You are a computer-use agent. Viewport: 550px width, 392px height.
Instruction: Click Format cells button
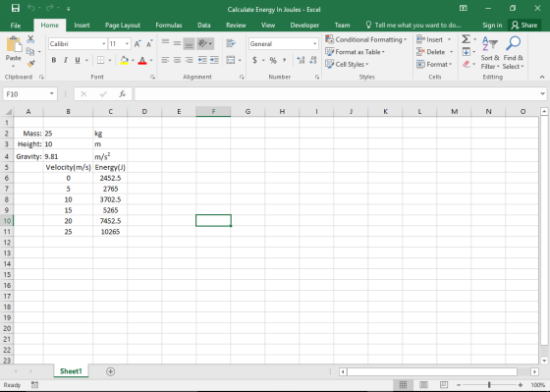pyautogui.click(x=434, y=64)
